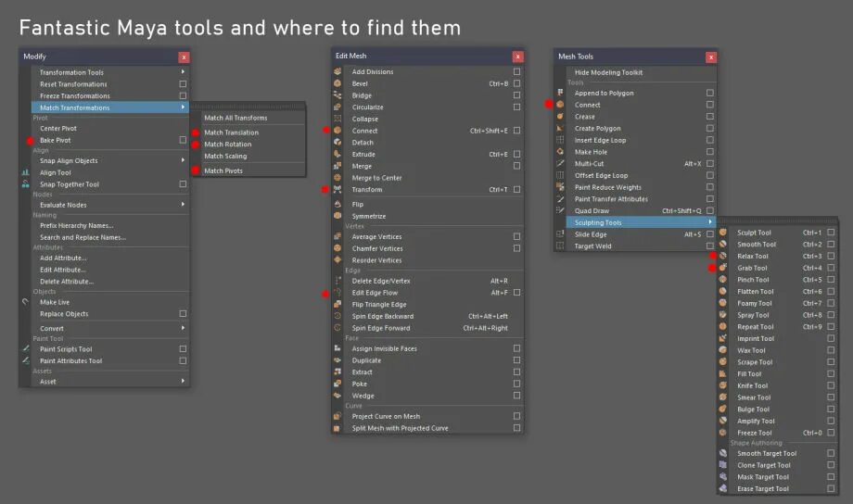This screenshot has width=853, height=504.
Task: Click the Grab Tool icon
Action: 723,268
